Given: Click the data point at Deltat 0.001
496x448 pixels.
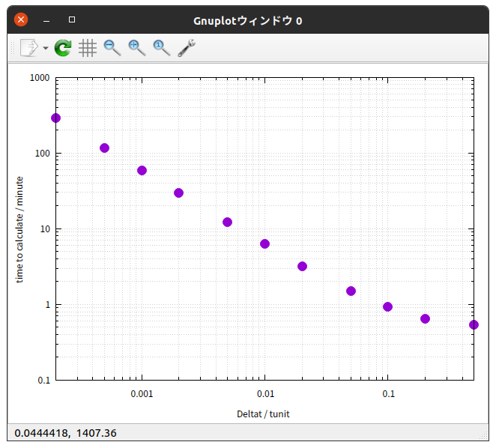Looking at the screenshot, I should pos(142,171).
